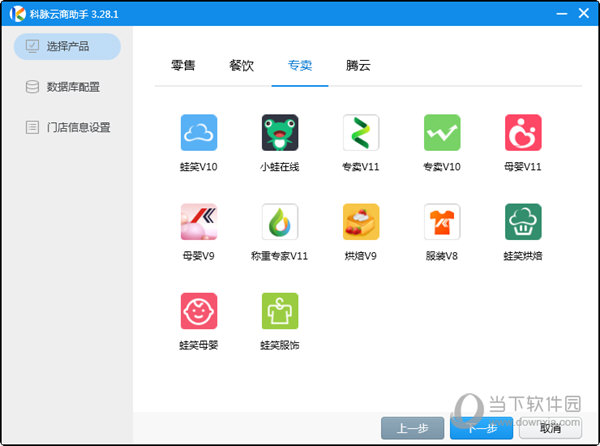Click the list icon beside 门店信息设置
The image size is (600, 446).
pos(32,127)
